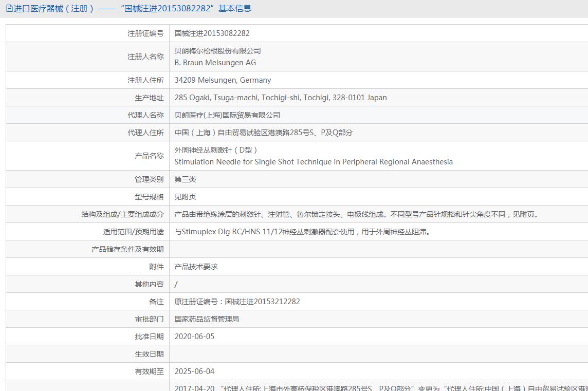Image resolution: width=588 pixels, height=391 pixels.
Task: Click approval date value 2020-06-05
Action: coord(194,337)
